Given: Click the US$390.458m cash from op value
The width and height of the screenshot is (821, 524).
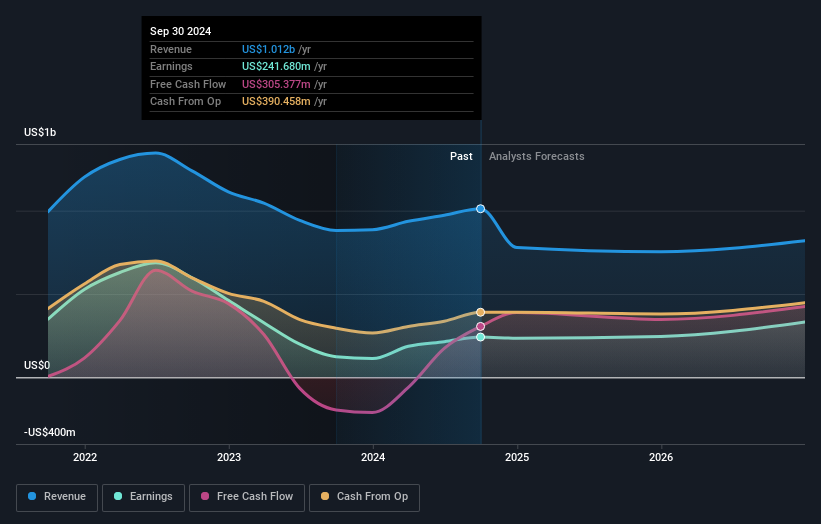Looking at the screenshot, I should [x=276, y=102].
